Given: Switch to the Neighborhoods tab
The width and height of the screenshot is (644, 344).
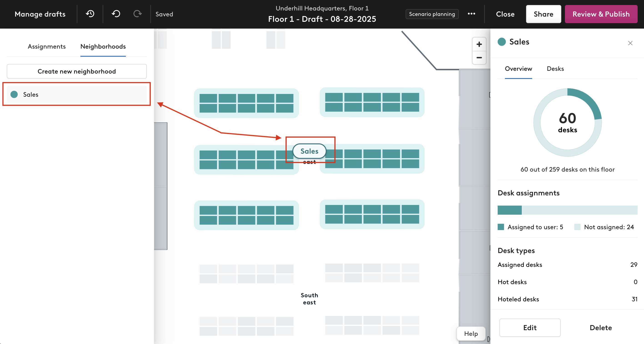Looking at the screenshot, I should tap(103, 47).
